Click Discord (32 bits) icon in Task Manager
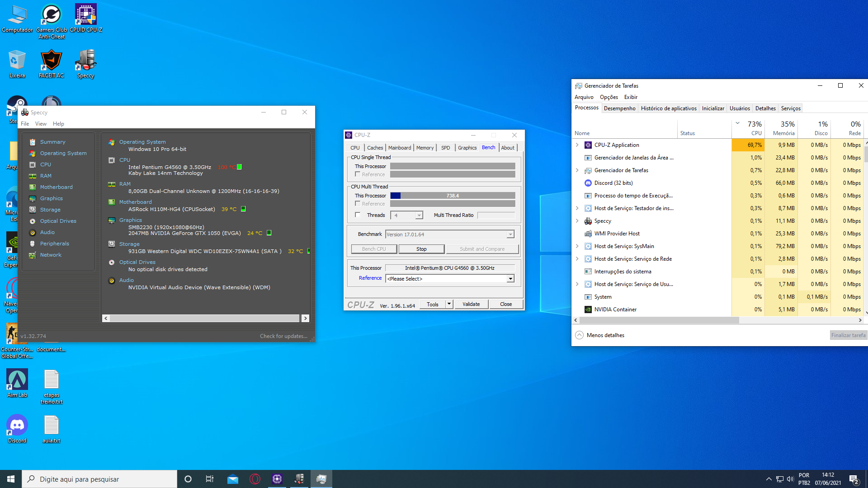The width and height of the screenshot is (868, 488). tap(588, 183)
